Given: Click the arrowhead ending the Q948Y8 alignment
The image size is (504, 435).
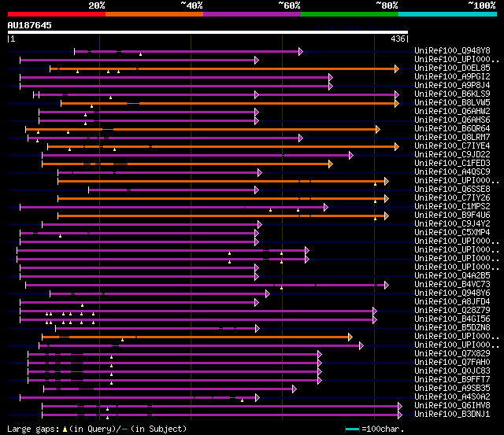Looking at the screenshot, I should click(301, 51).
